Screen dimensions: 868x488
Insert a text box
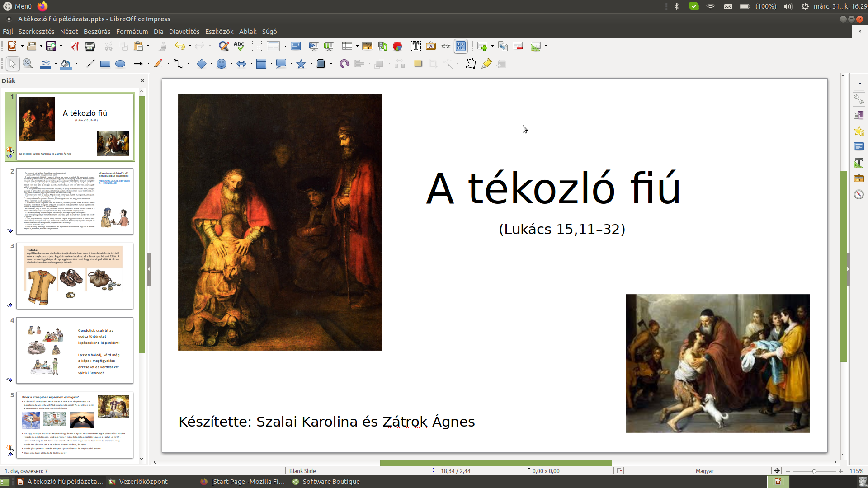(415, 46)
